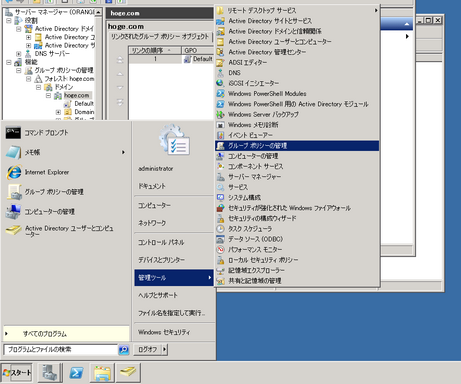Open ネットワーク link

pos(152,223)
